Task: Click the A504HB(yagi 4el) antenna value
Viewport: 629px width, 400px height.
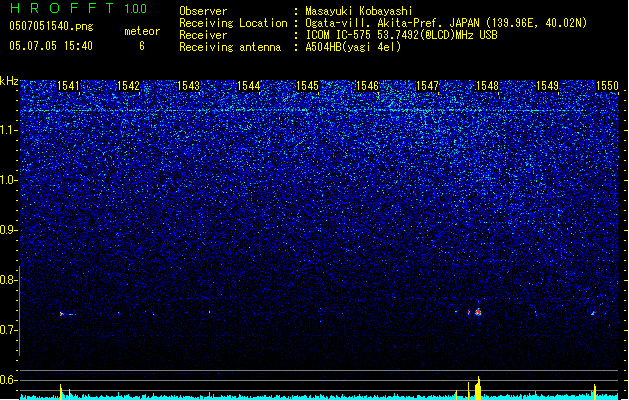Action: pyautogui.click(x=353, y=47)
